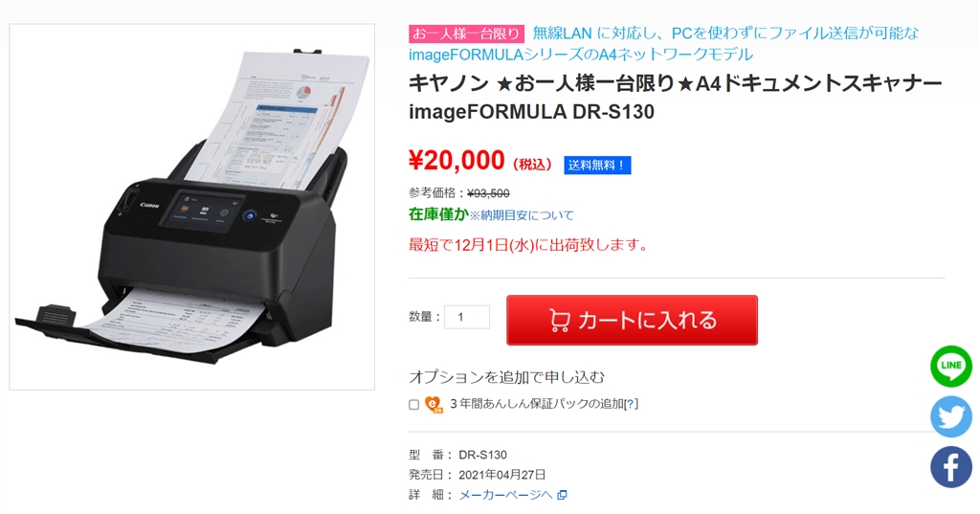This screenshot has height=514, width=980.
Task: Click the DR-S130 scanner product image
Action: point(191,207)
